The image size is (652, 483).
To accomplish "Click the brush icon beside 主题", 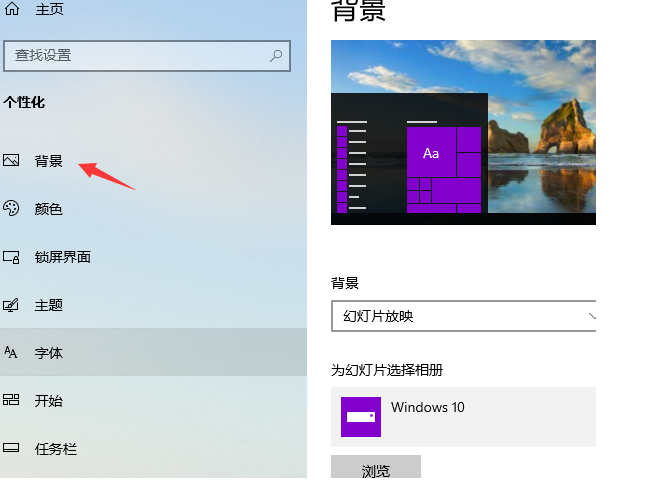I will point(12,305).
